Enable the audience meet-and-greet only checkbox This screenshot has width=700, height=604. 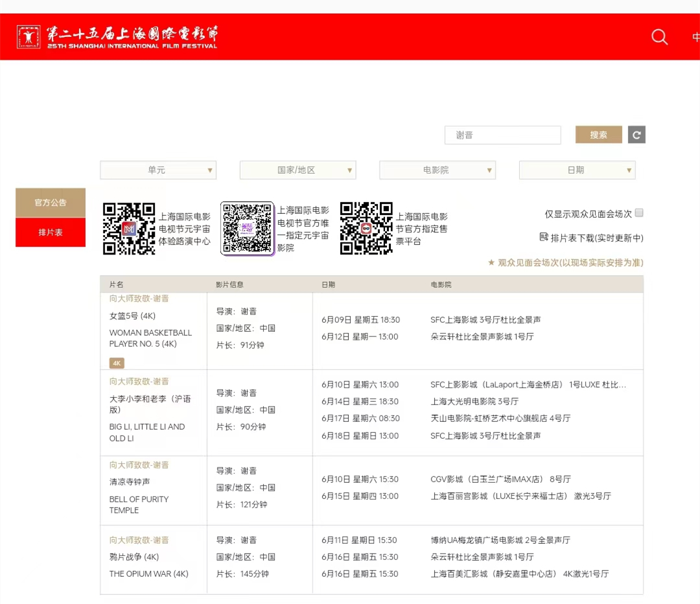(x=639, y=213)
